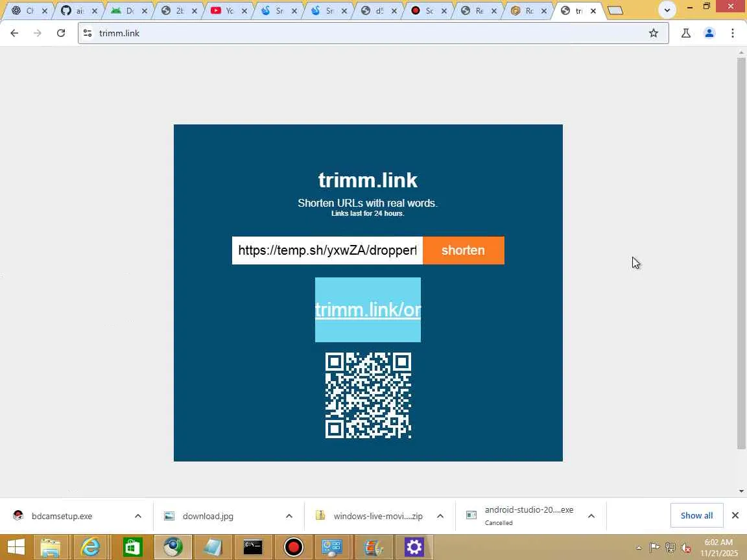Close the active trimm.link tab

point(593,10)
